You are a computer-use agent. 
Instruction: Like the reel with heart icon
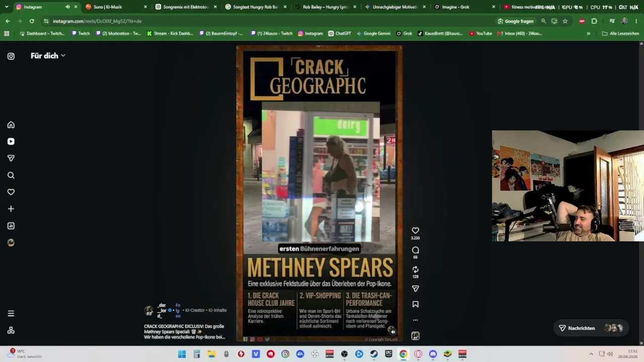coord(416,231)
